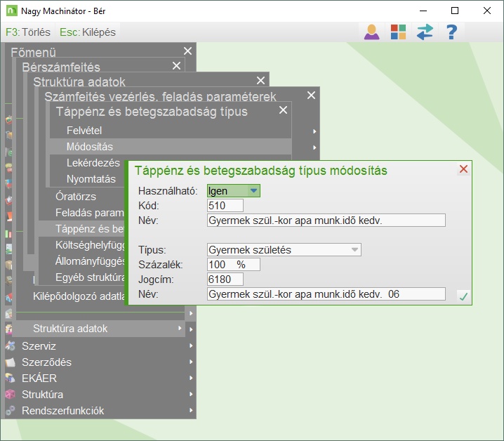Close Táppénz és betegszabadság típus menu
This screenshot has height=441, width=504.
(x=283, y=110)
